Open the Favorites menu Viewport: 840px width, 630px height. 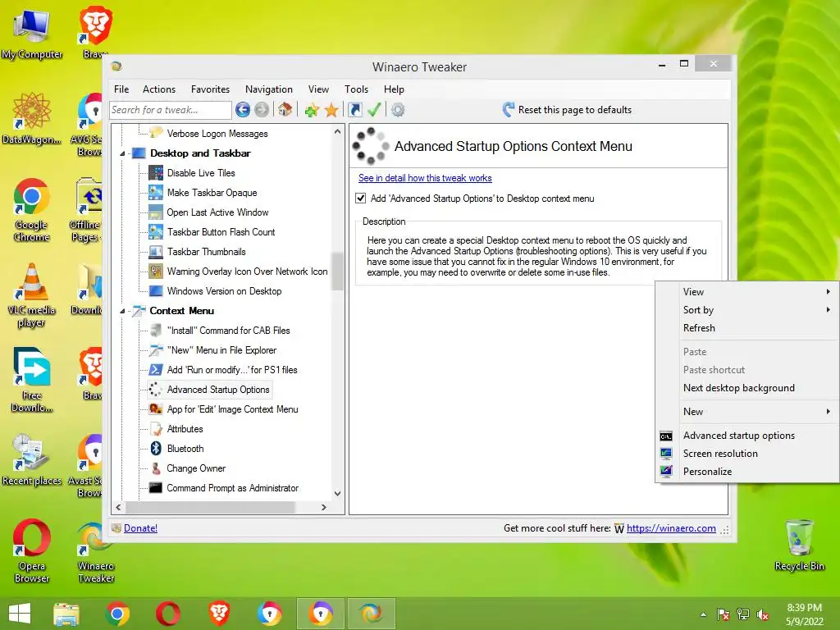pos(210,89)
